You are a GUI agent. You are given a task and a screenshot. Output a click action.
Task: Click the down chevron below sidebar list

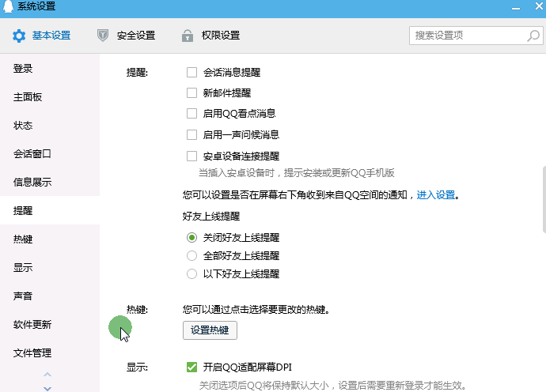click(x=47, y=389)
